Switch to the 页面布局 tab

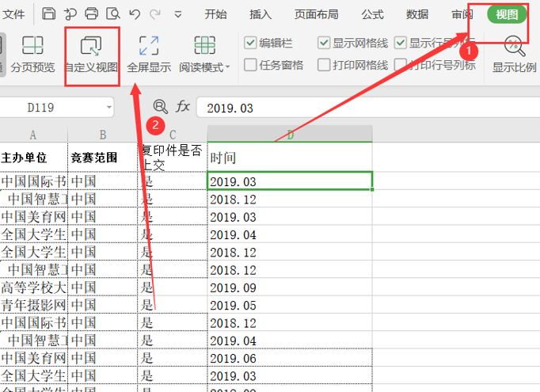point(317,14)
